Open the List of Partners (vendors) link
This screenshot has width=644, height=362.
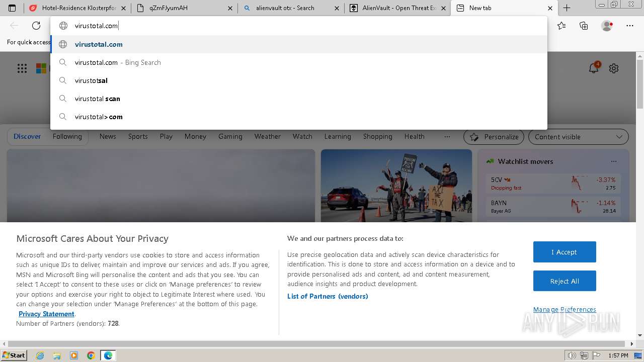tap(328, 296)
